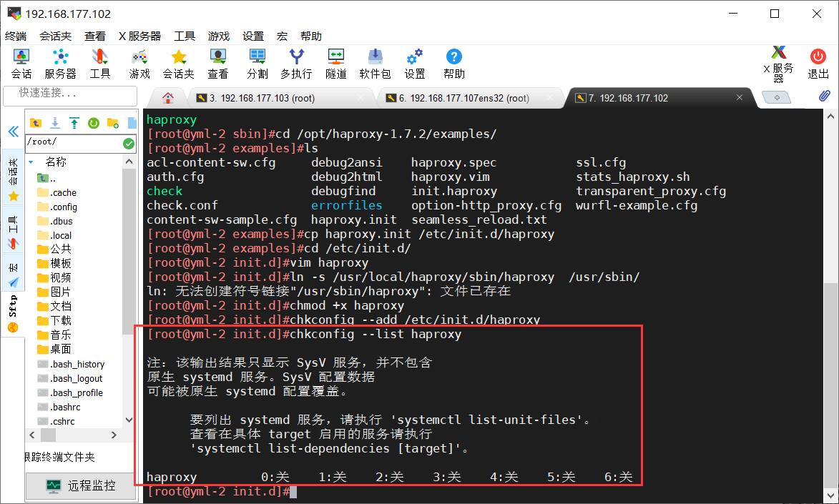839x504 pixels.
Task: Click the 跟踪终端文件夹 label
Action: [59, 458]
